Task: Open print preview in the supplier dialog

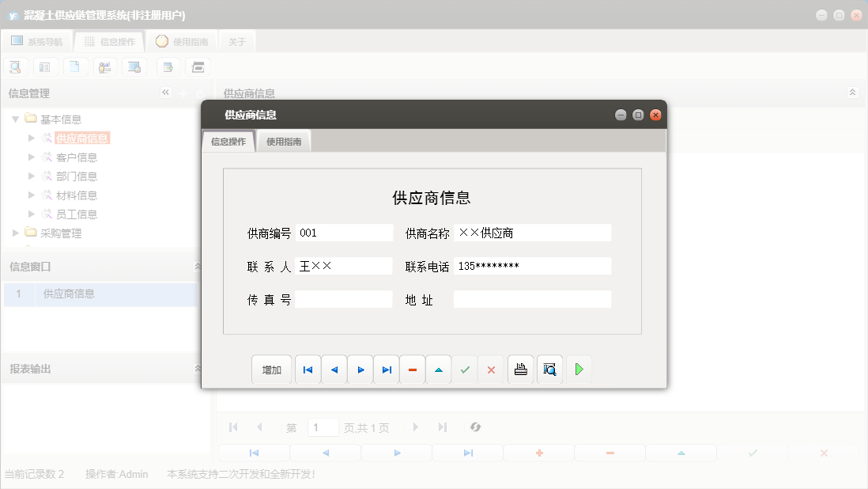Action: coord(549,369)
